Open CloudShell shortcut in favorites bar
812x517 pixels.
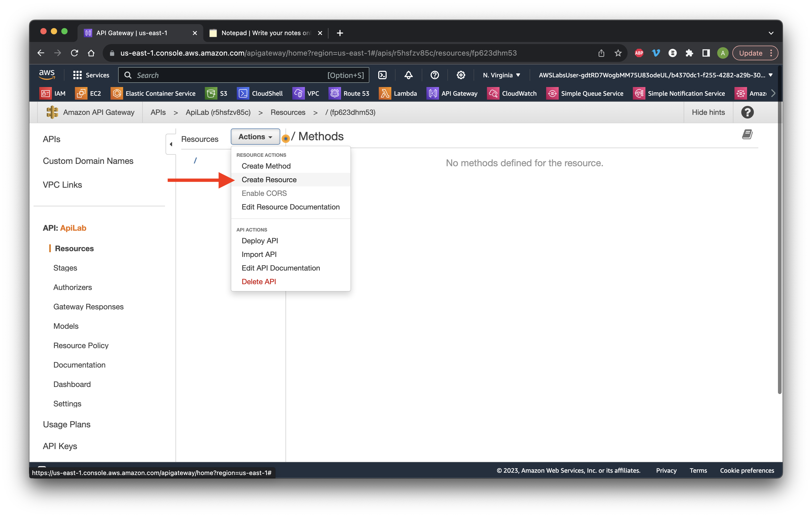point(260,94)
